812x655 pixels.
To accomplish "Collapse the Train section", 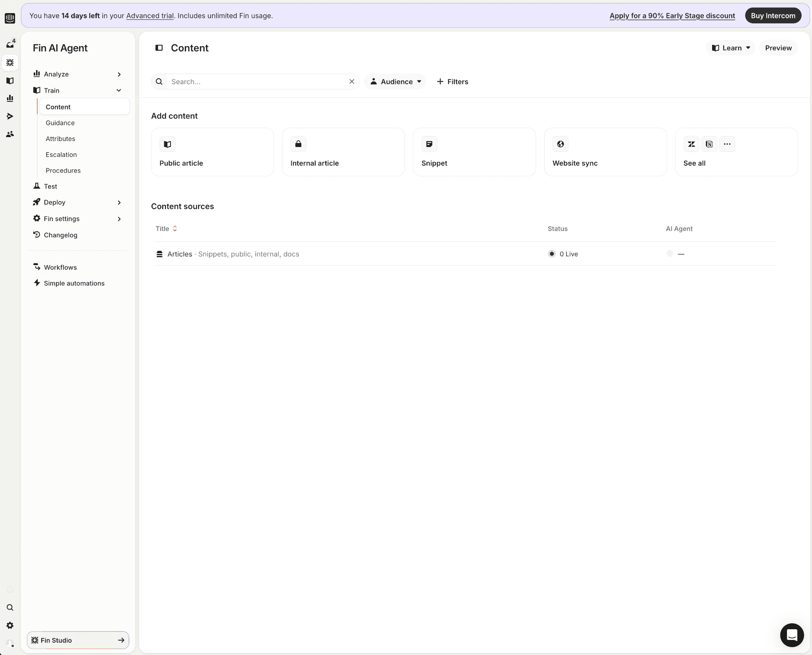I will click(x=119, y=90).
